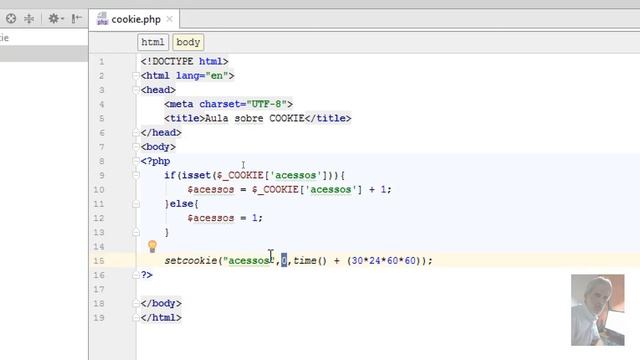This screenshot has width=640, height=360.
Task: Click the PHP file icon on cookie.php tab
Action: pos(102,19)
